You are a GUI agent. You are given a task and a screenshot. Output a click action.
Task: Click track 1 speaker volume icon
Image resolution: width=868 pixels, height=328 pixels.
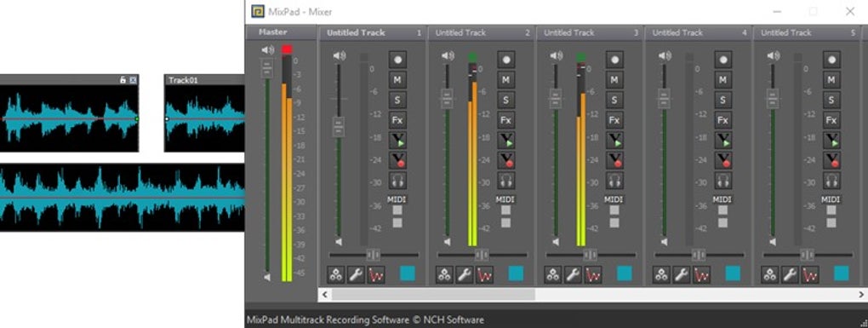point(340,56)
